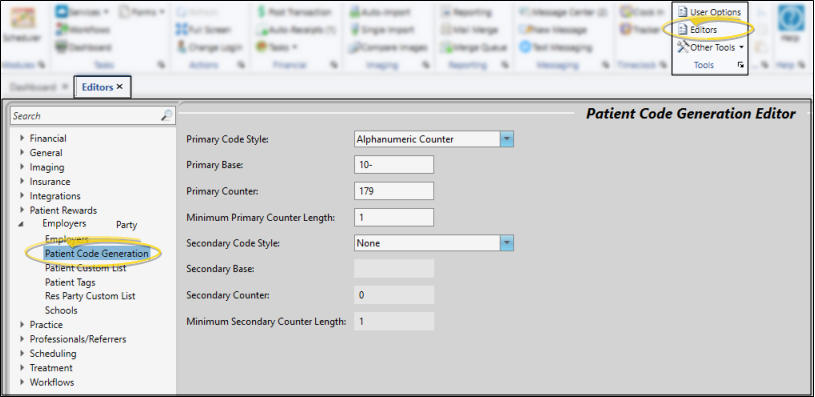Open the Message Center
The height and width of the screenshot is (397, 815).
tap(563, 12)
